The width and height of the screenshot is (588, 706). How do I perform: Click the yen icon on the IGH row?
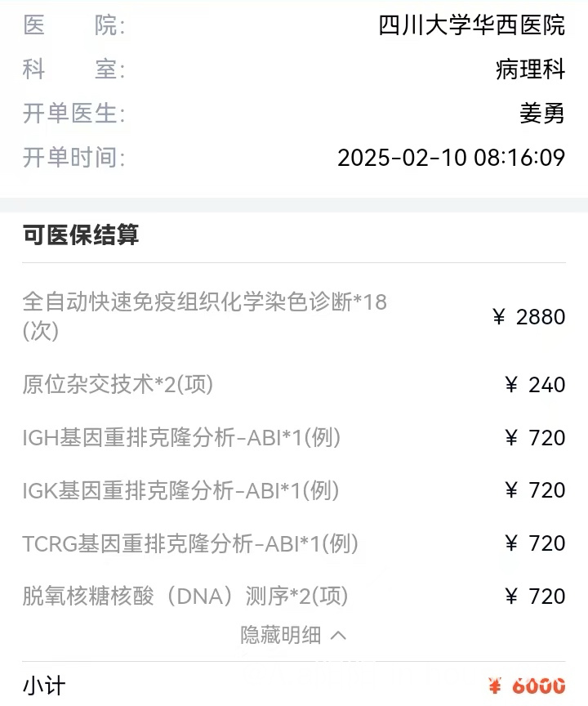tap(511, 438)
